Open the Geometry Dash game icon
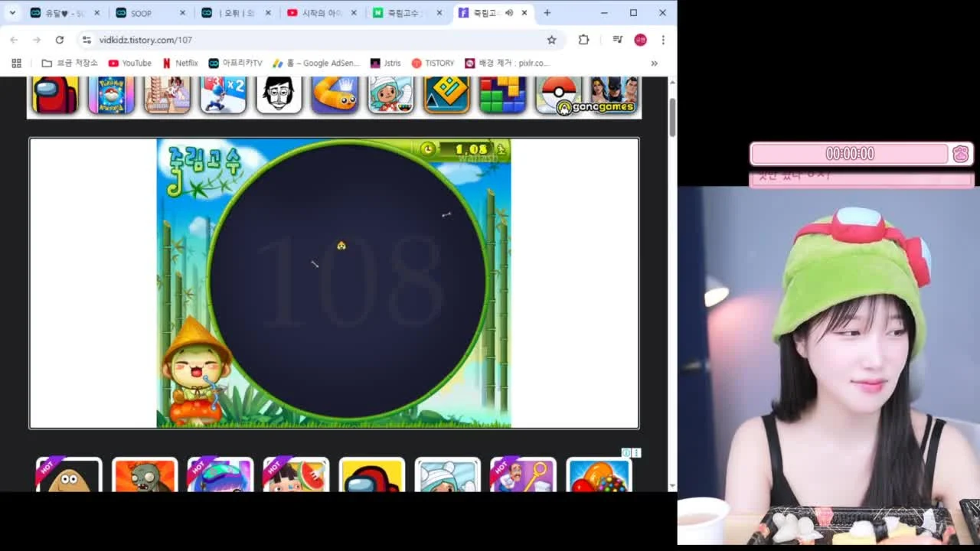 click(447, 94)
